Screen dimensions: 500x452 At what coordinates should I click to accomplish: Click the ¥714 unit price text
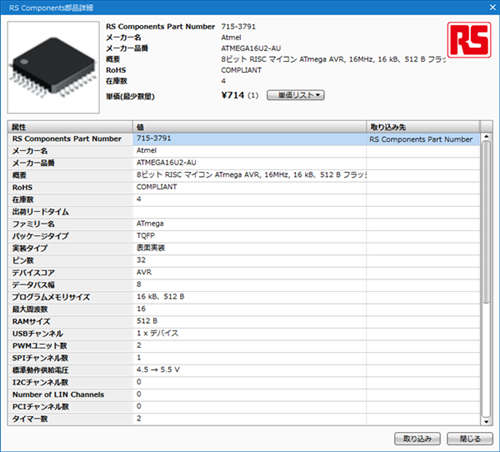[x=233, y=95]
